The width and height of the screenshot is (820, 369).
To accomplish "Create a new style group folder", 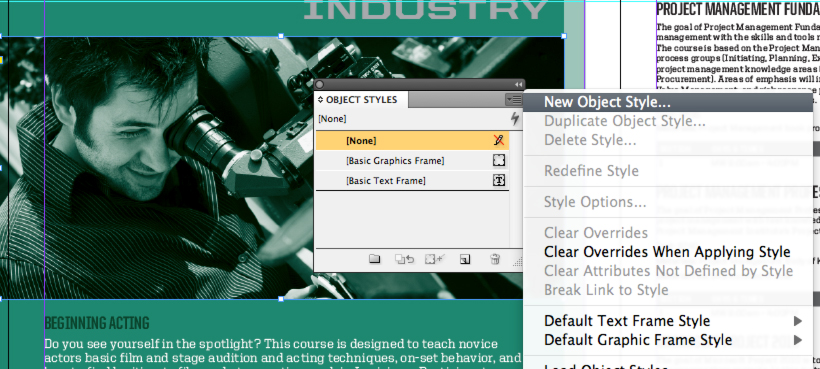I will (x=374, y=259).
